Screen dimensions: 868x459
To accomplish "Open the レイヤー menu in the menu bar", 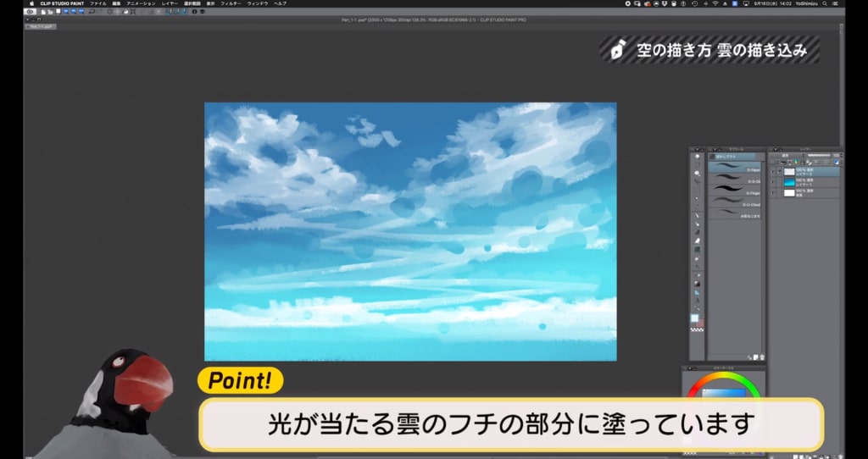I will (x=170, y=3).
